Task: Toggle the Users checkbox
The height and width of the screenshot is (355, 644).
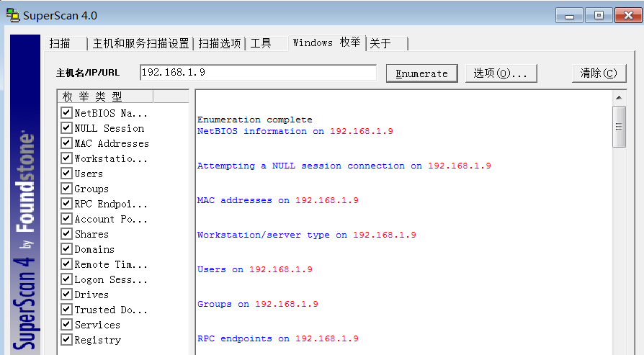Action: (66, 174)
